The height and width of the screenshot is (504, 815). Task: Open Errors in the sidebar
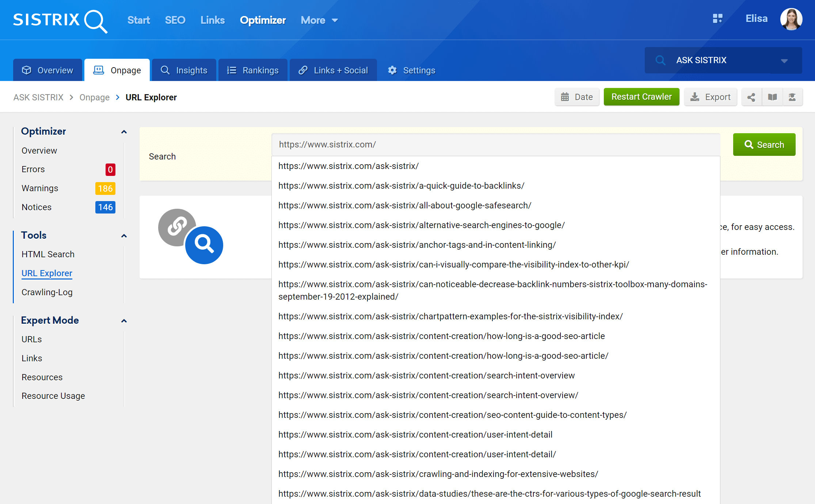[33, 169]
